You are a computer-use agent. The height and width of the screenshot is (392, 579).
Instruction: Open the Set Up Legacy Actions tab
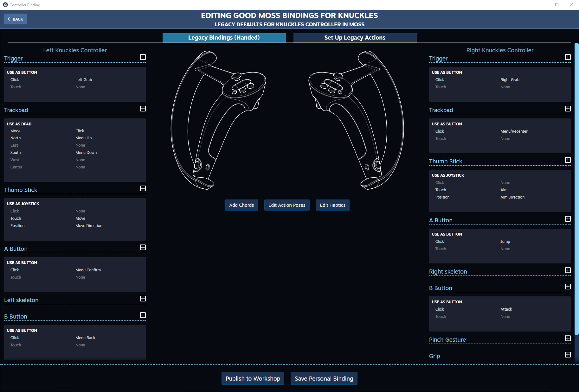coord(355,38)
